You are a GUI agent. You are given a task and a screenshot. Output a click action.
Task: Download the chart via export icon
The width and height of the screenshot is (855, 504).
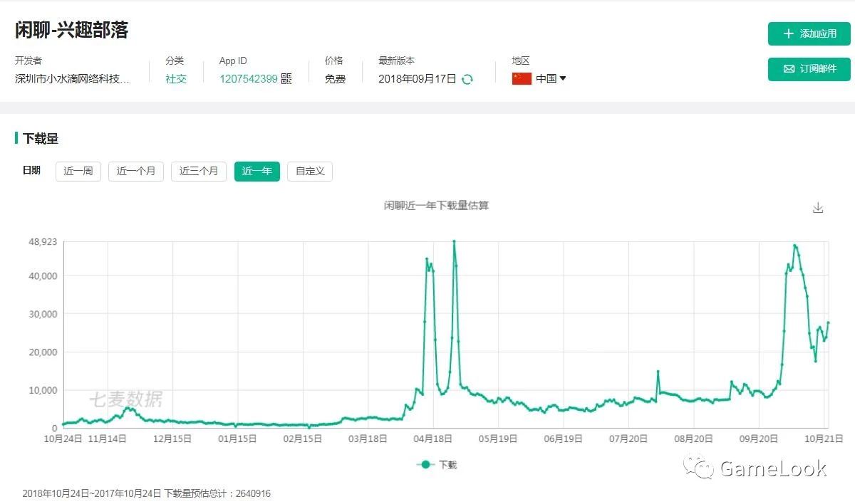coord(818,207)
